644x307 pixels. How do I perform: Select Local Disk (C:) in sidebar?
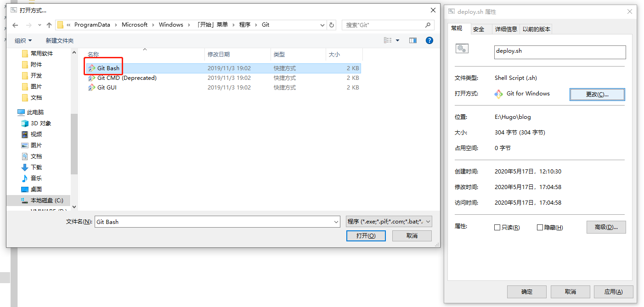tap(42, 201)
